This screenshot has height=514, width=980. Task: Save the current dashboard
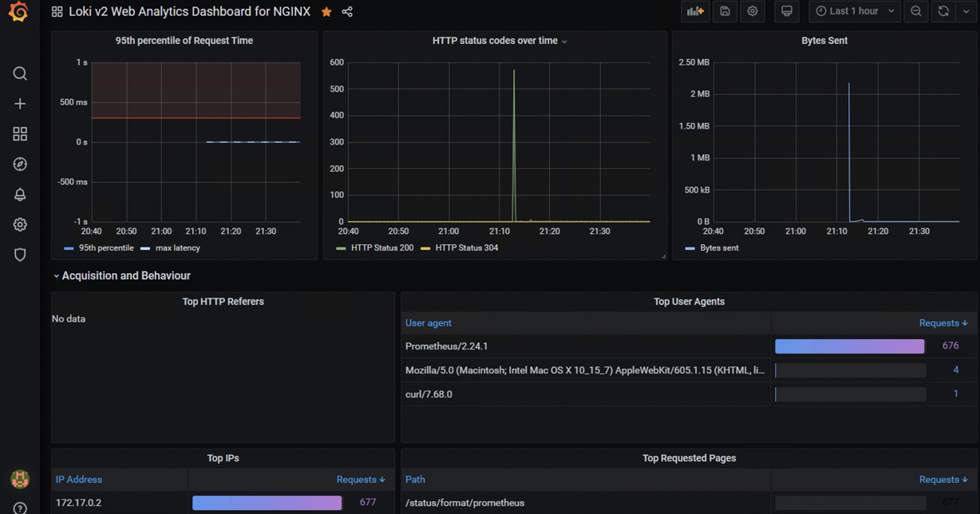[x=725, y=11]
